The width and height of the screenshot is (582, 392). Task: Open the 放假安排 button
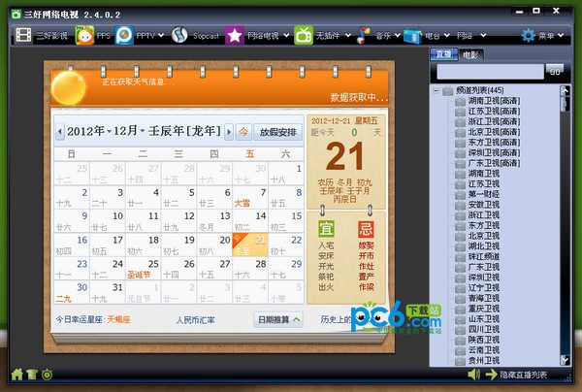tap(278, 132)
